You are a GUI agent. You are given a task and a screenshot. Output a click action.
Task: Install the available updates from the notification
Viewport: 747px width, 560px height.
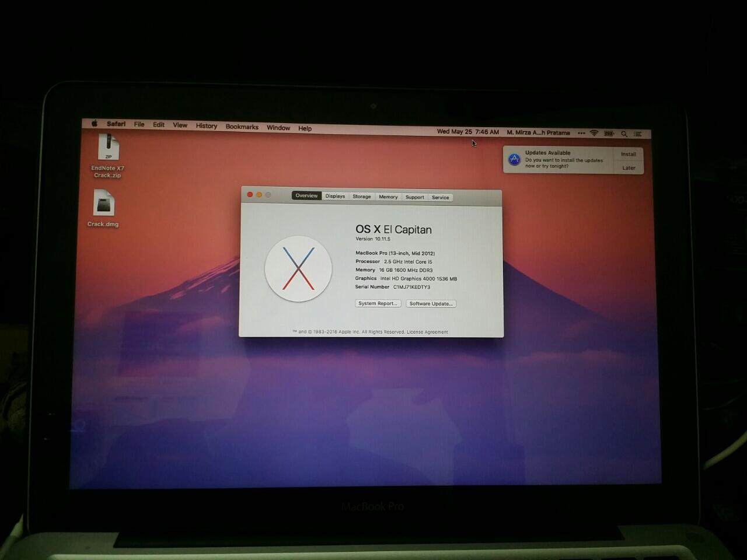(629, 154)
